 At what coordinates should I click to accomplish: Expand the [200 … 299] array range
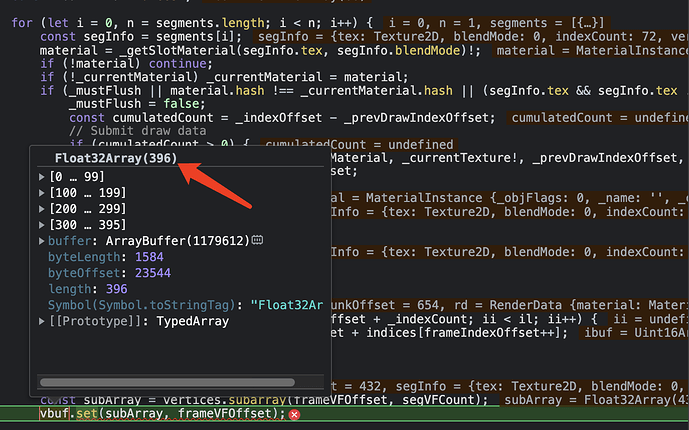pyautogui.click(x=42, y=209)
